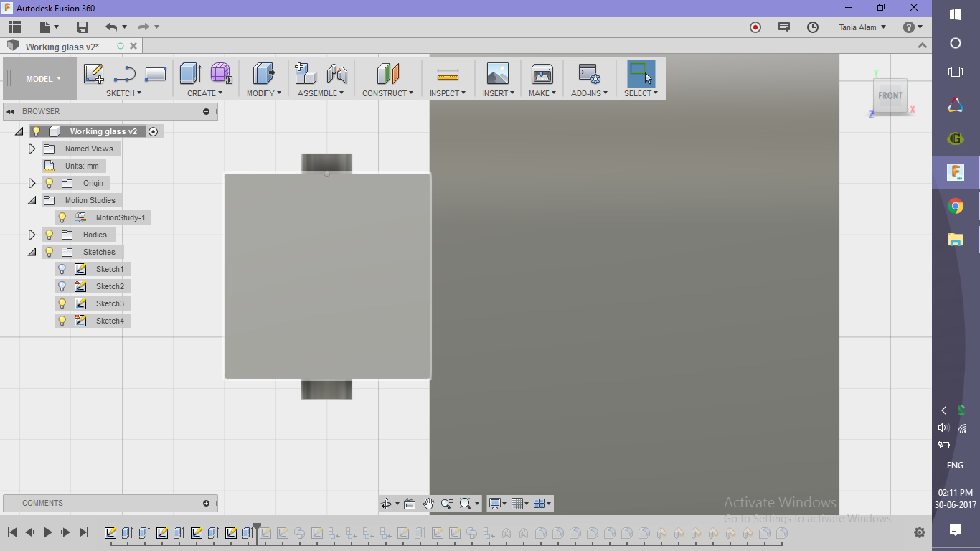This screenshot has height=551, width=980.
Task: Click the Create Sketch tool icon
Action: 94,74
